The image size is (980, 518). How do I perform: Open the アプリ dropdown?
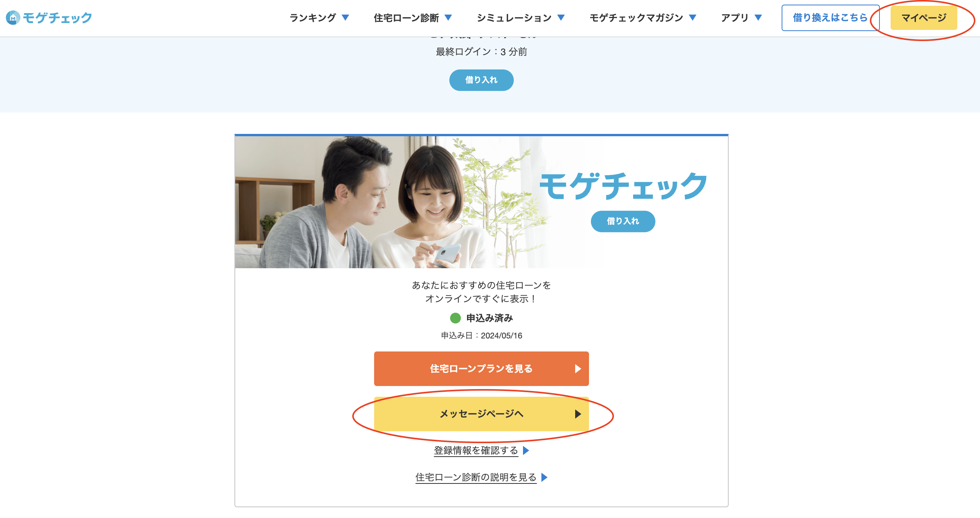(759, 17)
